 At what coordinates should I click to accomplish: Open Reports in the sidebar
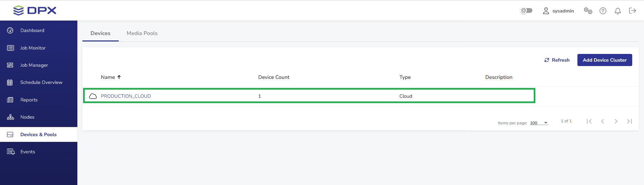(29, 100)
